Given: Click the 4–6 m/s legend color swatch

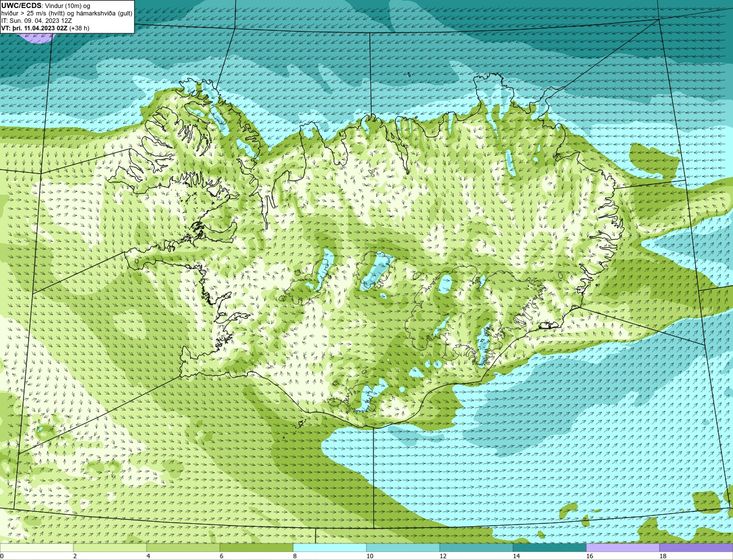Looking at the screenshot, I should tap(183, 547).
